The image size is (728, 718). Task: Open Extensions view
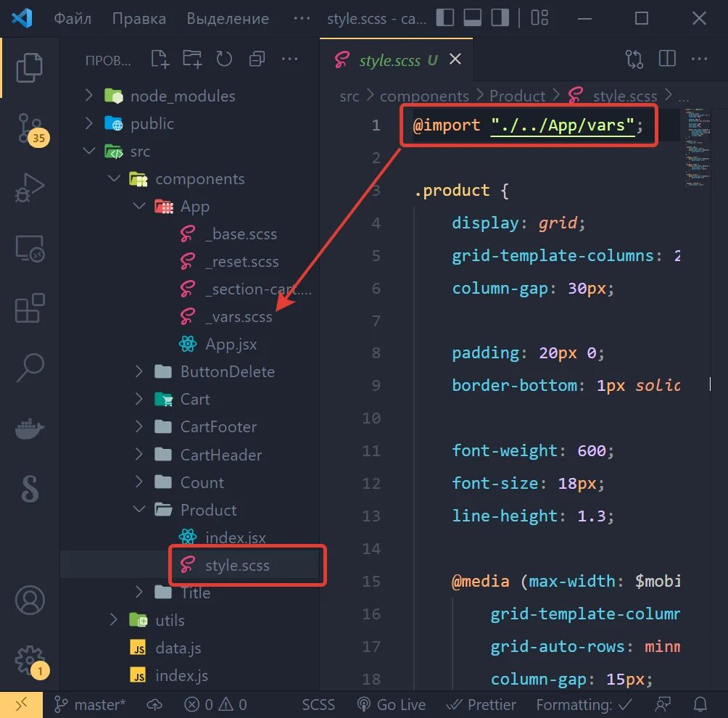[30, 308]
